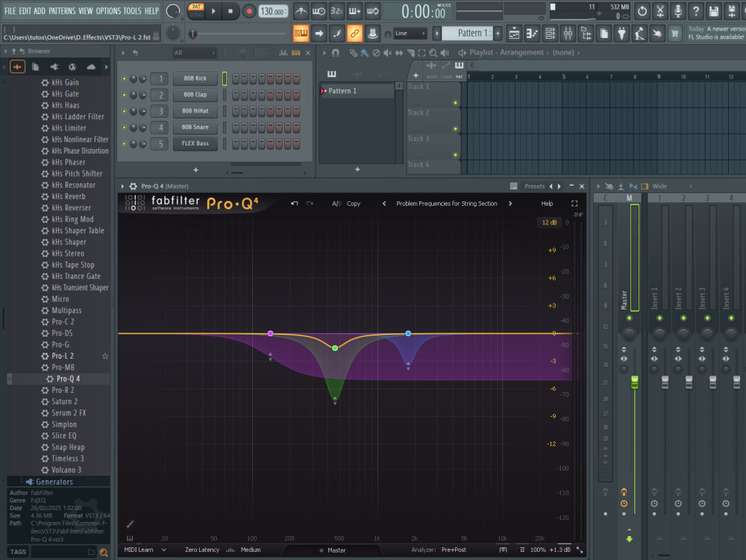The height and width of the screenshot is (560, 746).
Task: Click the Help button in Pro-Q 4
Action: point(547,204)
